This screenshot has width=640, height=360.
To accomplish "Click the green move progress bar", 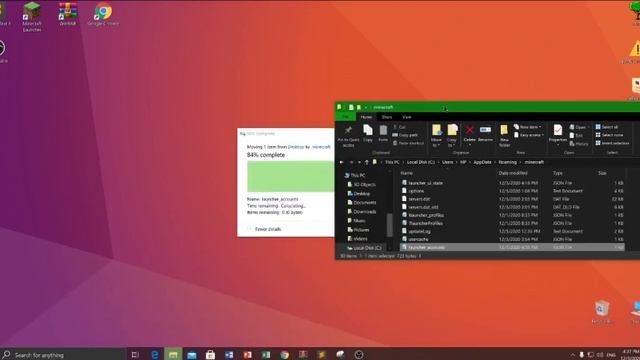I will click(291, 176).
